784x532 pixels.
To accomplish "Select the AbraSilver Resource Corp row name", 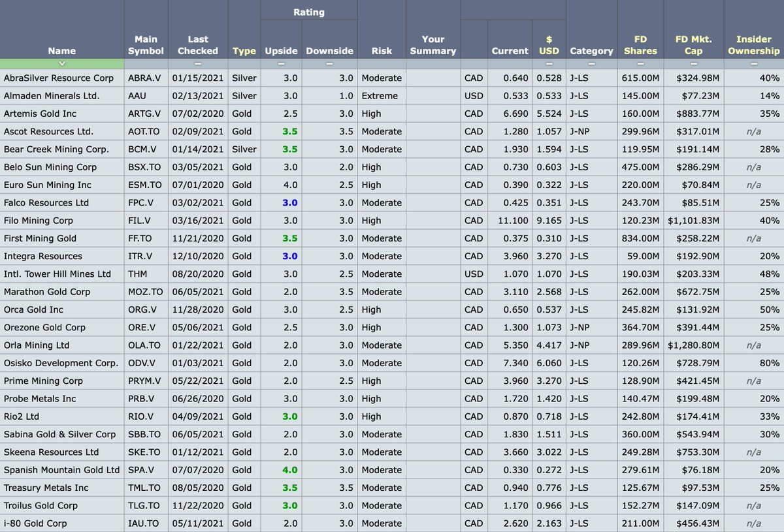I will point(59,78).
